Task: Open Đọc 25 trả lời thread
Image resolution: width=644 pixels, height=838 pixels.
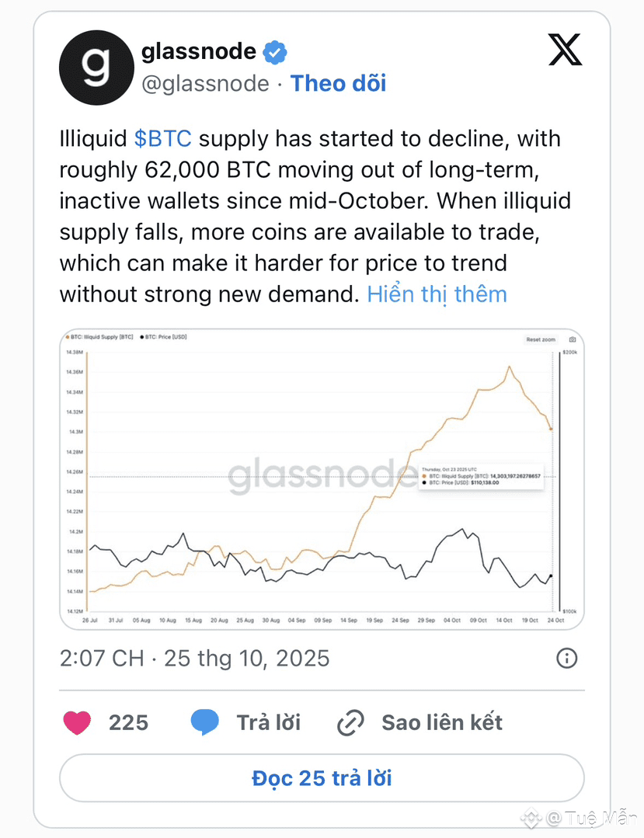Action: (x=322, y=778)
